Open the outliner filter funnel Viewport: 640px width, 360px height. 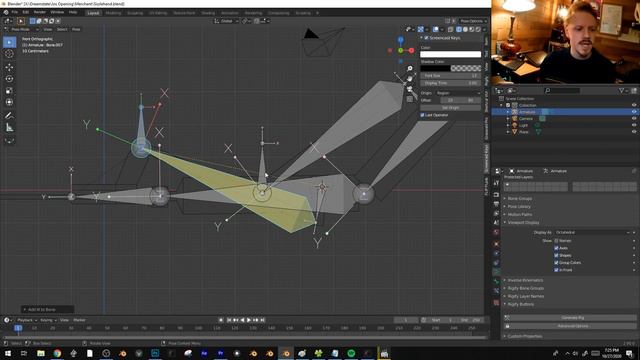(621, 91)
